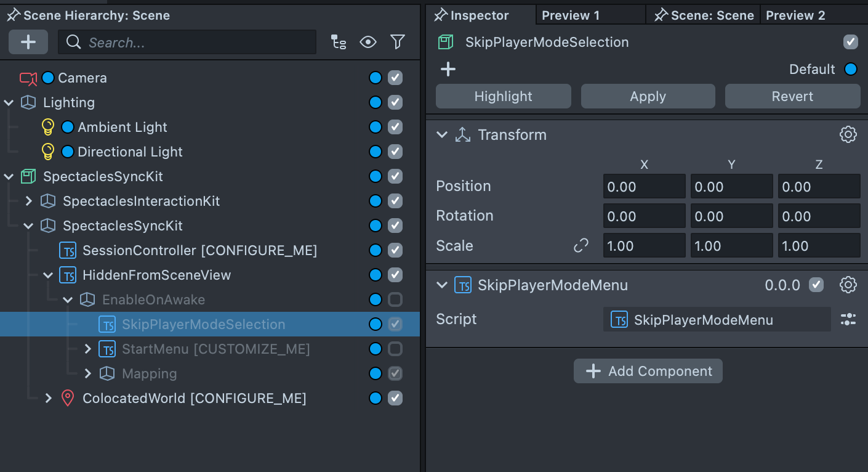Click the Ambient Light bulb icon

(48, 127)
